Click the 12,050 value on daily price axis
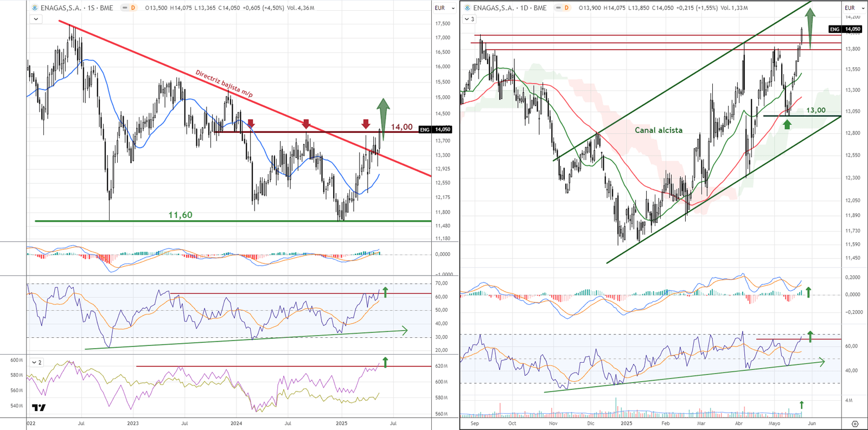868x430 pixels. pos(852,201)
